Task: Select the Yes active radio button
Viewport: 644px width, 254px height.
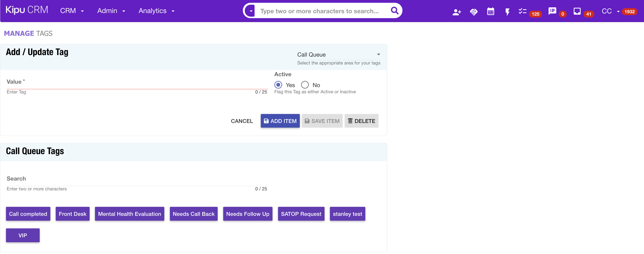Action: tap(278, 85)
